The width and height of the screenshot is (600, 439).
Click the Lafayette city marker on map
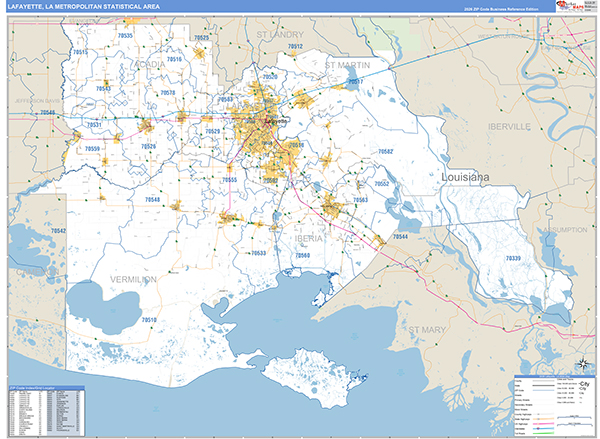(273, 121)
